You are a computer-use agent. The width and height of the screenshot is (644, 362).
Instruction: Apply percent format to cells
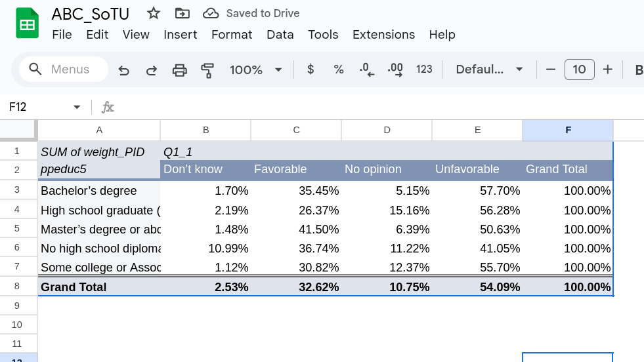339,70
